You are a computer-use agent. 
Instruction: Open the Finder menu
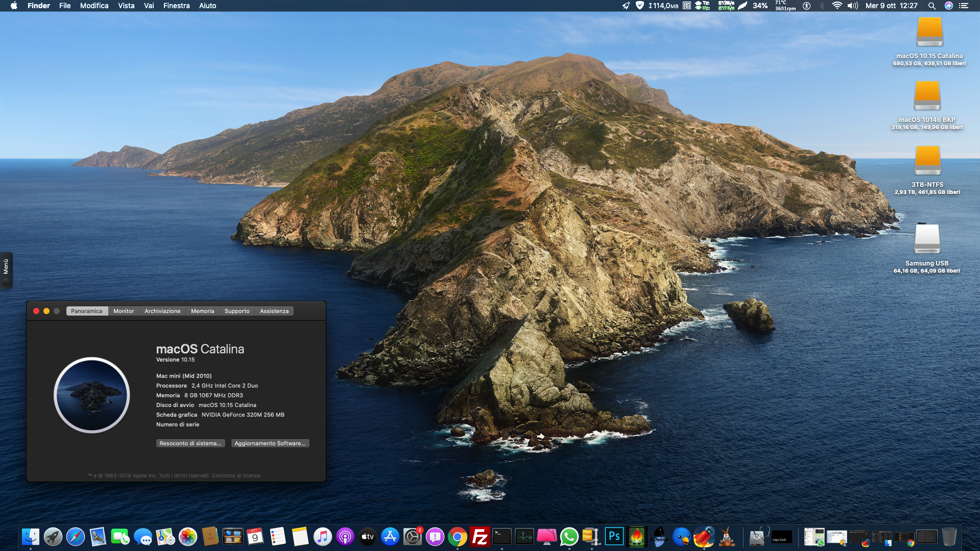(x=39, y=6)
